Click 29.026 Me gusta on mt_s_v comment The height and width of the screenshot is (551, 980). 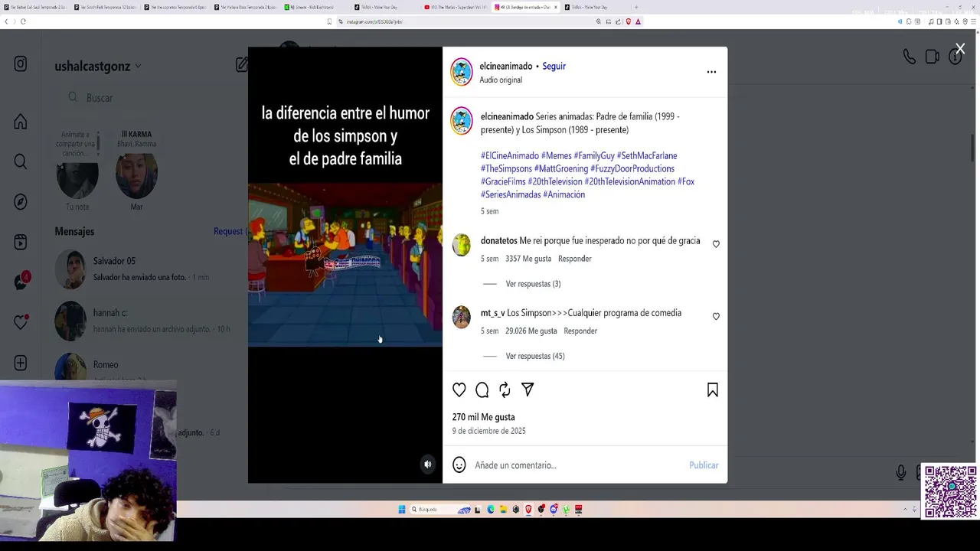(531, 331)
